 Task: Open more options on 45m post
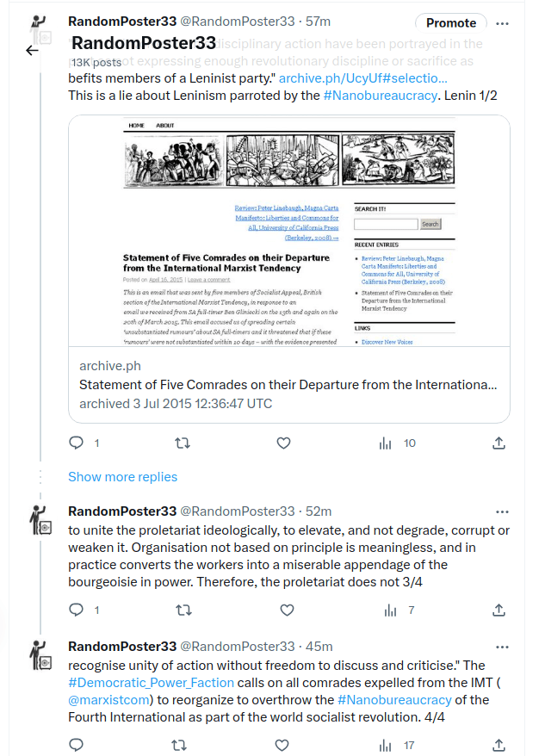point(502,647)
